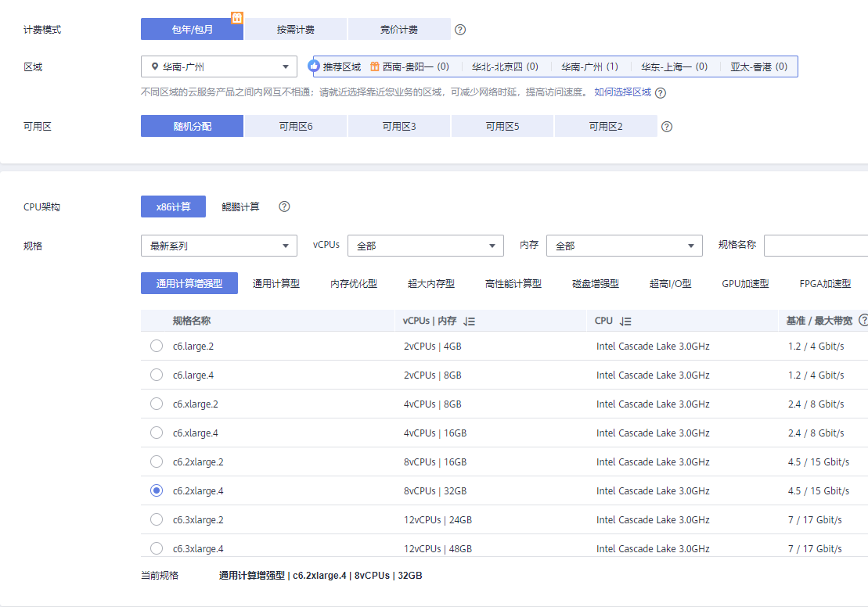Click the location pin in region selector
The height and width of the screenshot is (607, 868).
(x=156, y=66)
